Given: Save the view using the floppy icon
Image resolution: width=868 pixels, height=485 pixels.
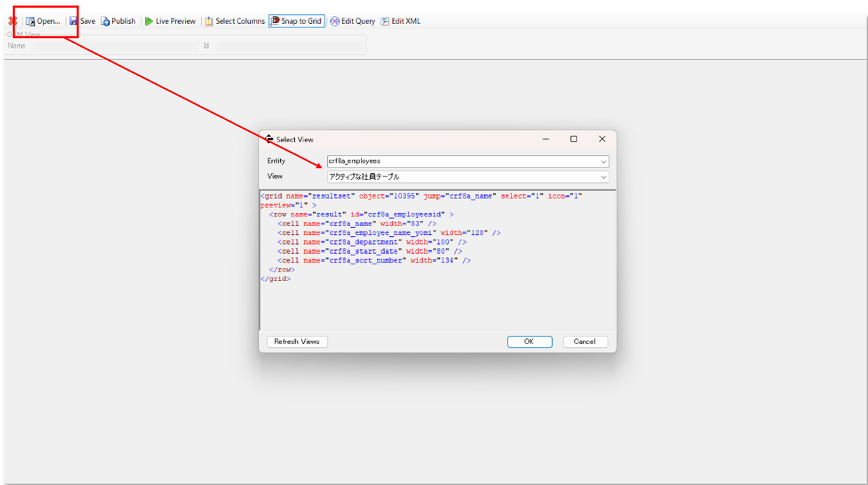Looking at the screenshot, I should click(74, 21).
